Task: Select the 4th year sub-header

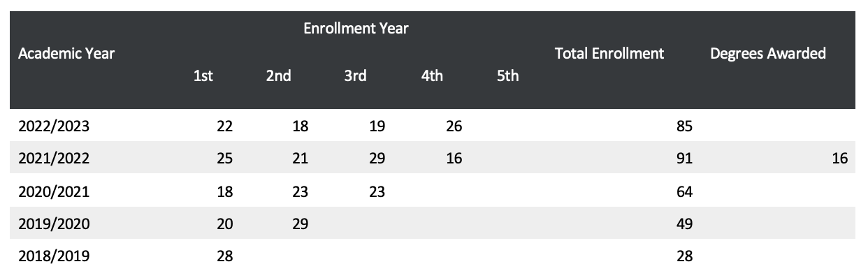Action: [x=432, y=76]
